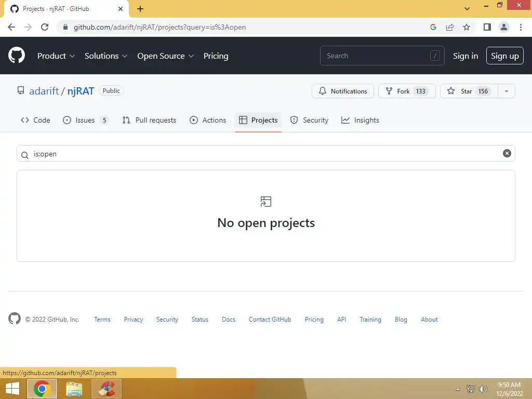The image size is (532, 399).
Task: Open Contact GitHub footer link
Action: (x=270, y=320)
